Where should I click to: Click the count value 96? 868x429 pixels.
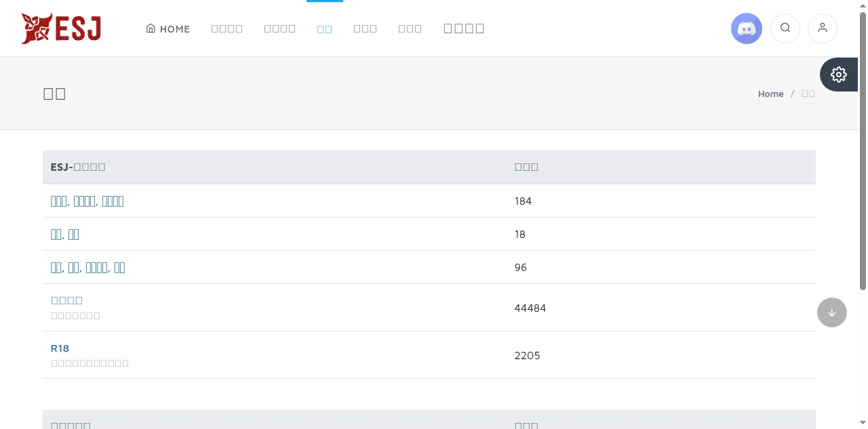pyautogui.click(x=521, y=267)
